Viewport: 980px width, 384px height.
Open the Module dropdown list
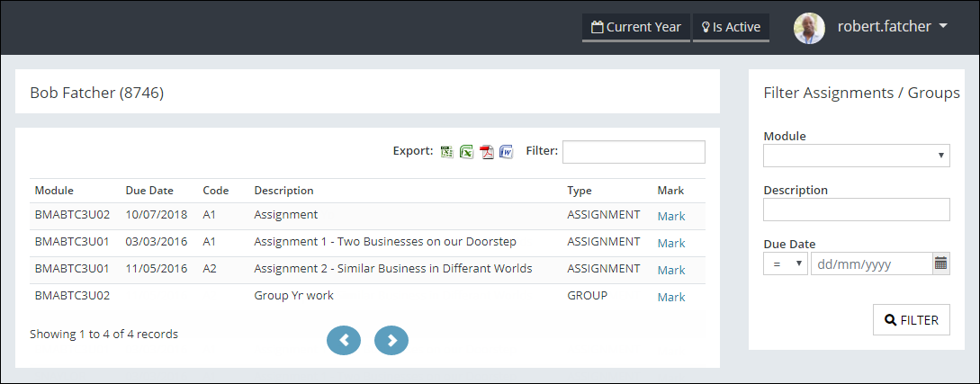coord(856,156)
